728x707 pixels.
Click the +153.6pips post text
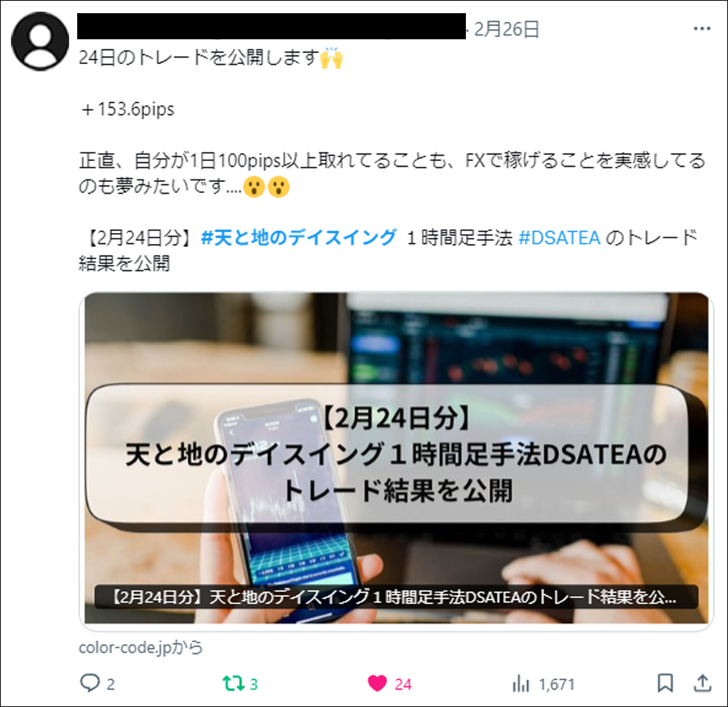[x=127, y=109]
